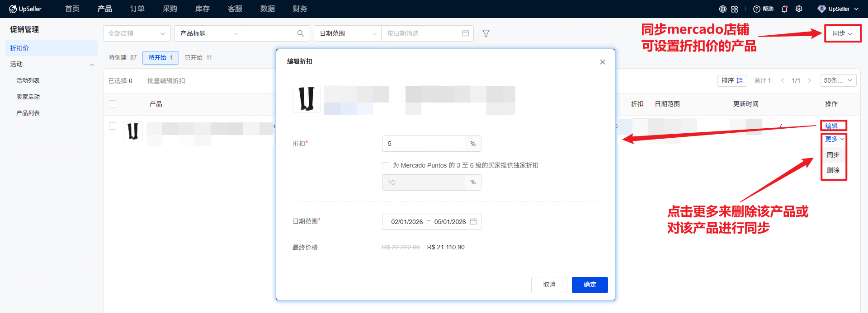Click the filter funnel icon
The height and width of the screenshot is (313, 868).
(x=486, y=33)
